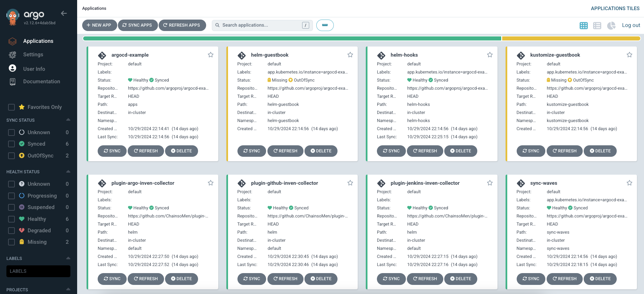Open Applications in the sidebar
The width and height of the screenshot is (644, 294).
[x=38, y=41]
